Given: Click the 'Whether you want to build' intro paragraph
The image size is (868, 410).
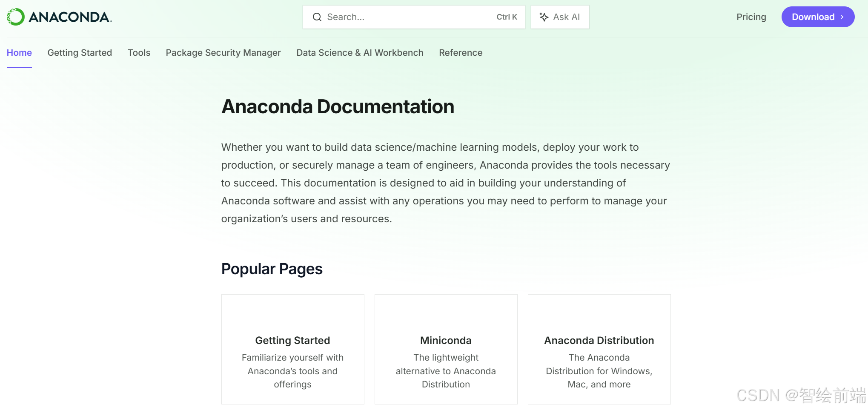Looking at the screenshot, I should click(x=446, y=183).
